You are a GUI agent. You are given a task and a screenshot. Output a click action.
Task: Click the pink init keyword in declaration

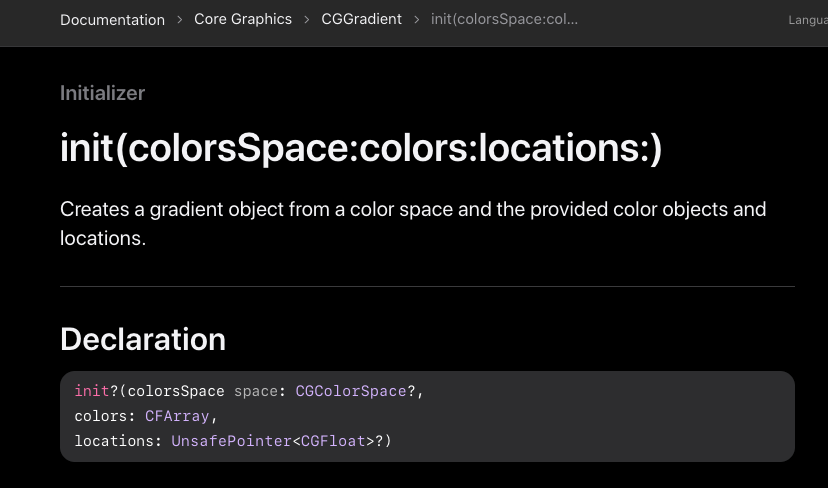[92, 391]
